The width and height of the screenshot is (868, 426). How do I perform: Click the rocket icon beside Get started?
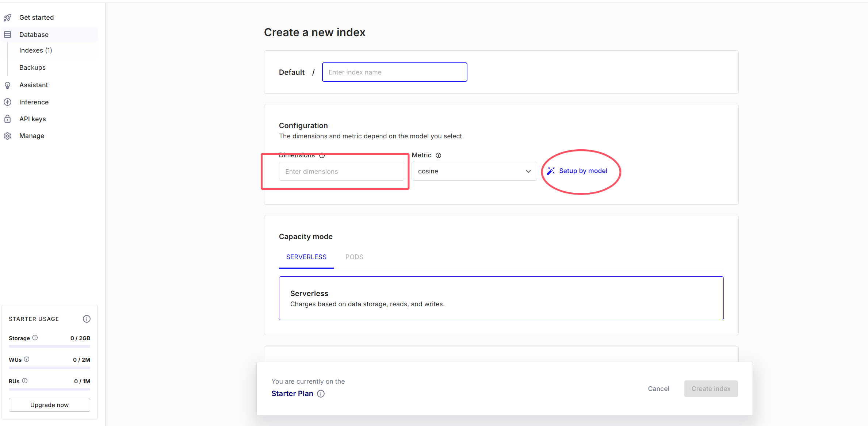(7, 18)
